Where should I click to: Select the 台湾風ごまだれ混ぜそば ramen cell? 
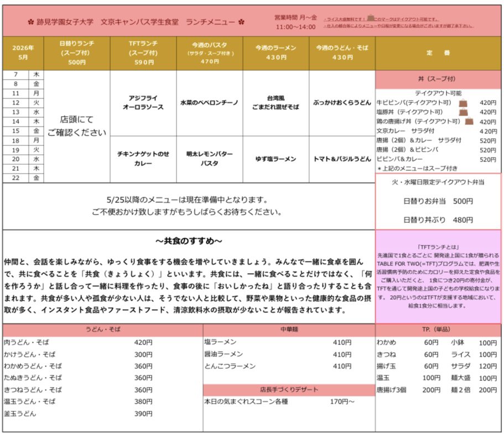coord(276,103)
